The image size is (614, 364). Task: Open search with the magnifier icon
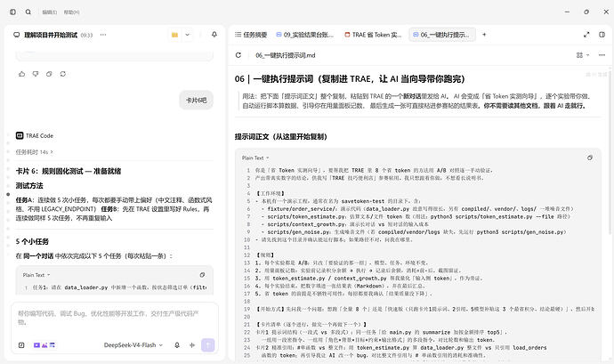(x=28, y=12)
